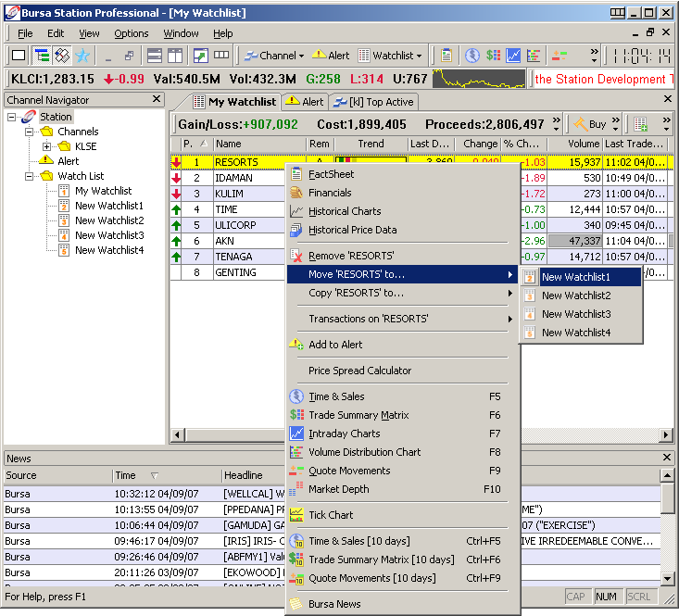
Task: Click the blank window layout toolbar icon
Action: coord(19,56)
